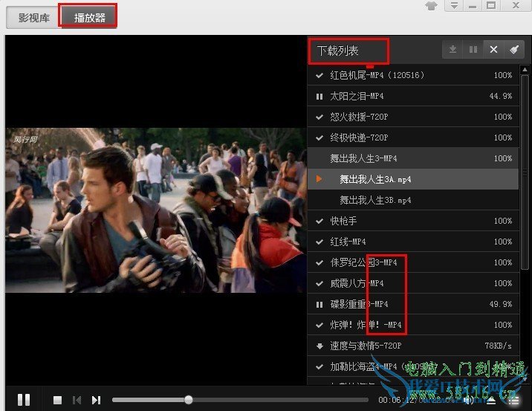Stop playback with the square stop button

57,400
